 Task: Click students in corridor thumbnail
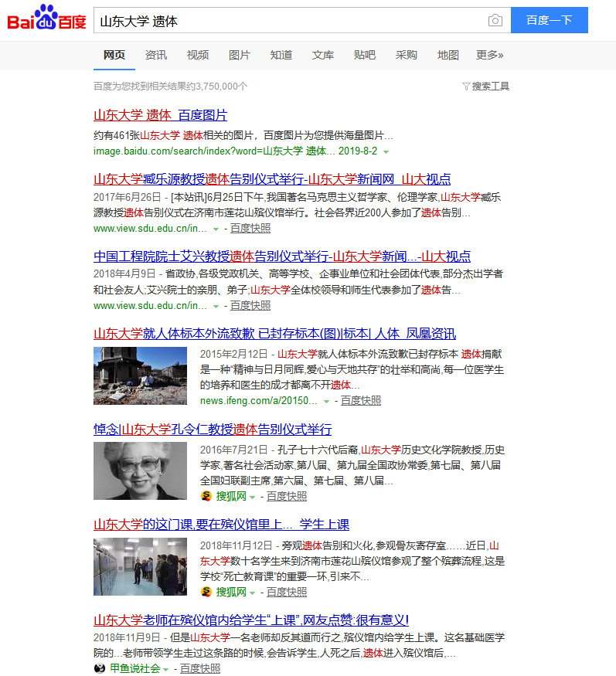(x=140, y=566)
